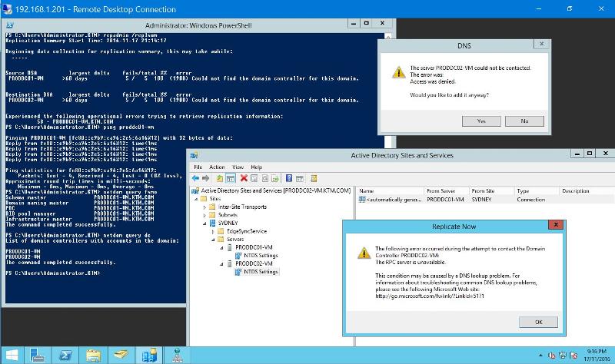This screenshot has width=615, height=364.
Task: Click the PowerShell window title bar icon
Action: (10, 25)
